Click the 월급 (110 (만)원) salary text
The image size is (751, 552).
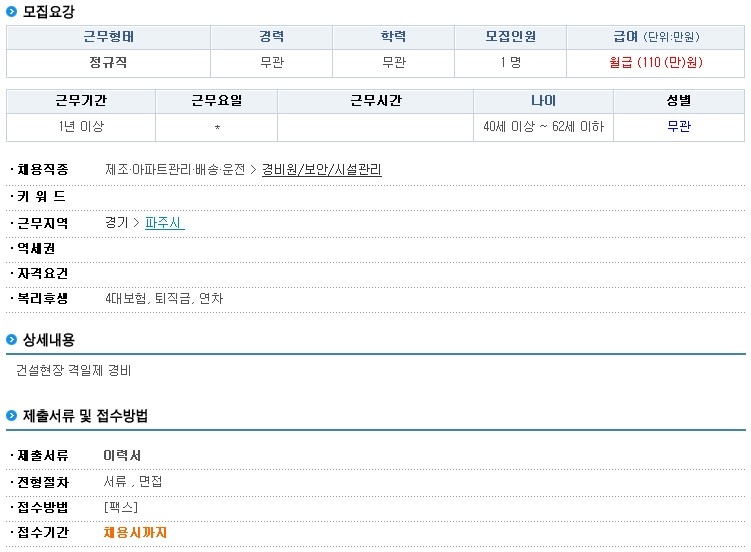pos(656,62)
